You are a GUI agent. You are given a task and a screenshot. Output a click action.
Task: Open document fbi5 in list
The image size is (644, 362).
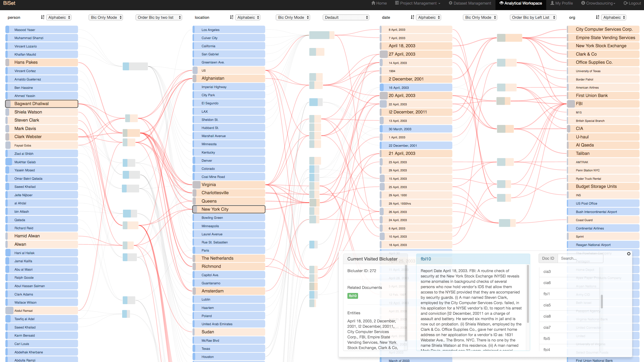tap(569, 339)
